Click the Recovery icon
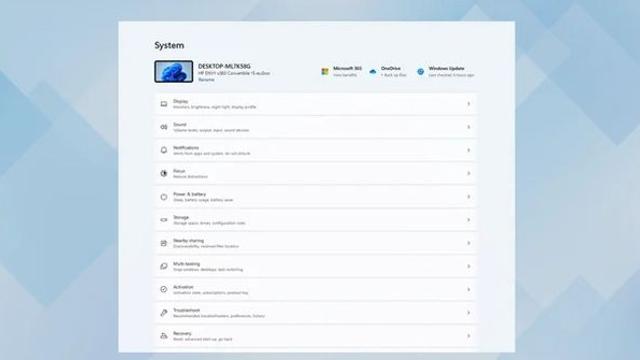640x360 pixels. (164, 336)
